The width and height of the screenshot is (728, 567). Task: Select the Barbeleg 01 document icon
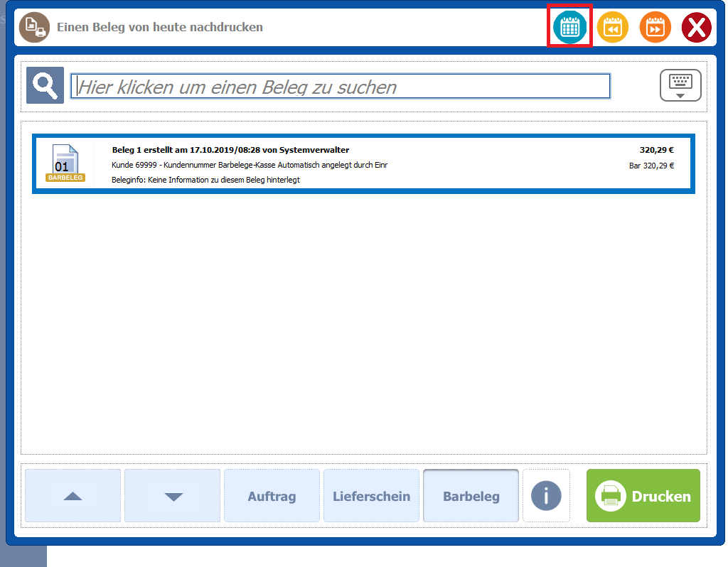pyautogui.click(x=65, y=163)
